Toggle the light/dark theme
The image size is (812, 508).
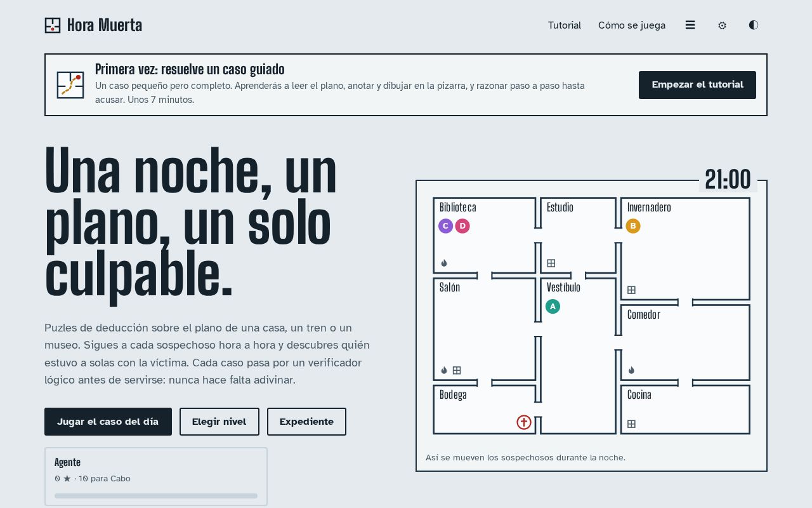click(x=754, y=25)
